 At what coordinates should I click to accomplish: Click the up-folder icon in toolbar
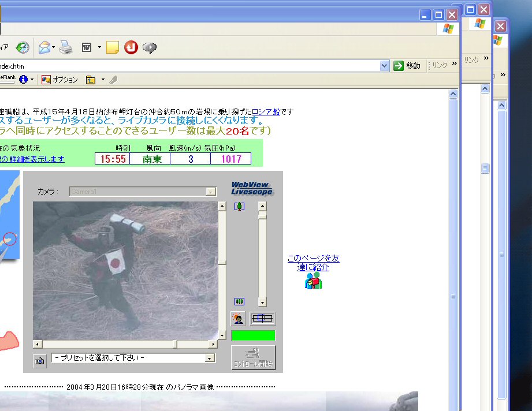91,80
